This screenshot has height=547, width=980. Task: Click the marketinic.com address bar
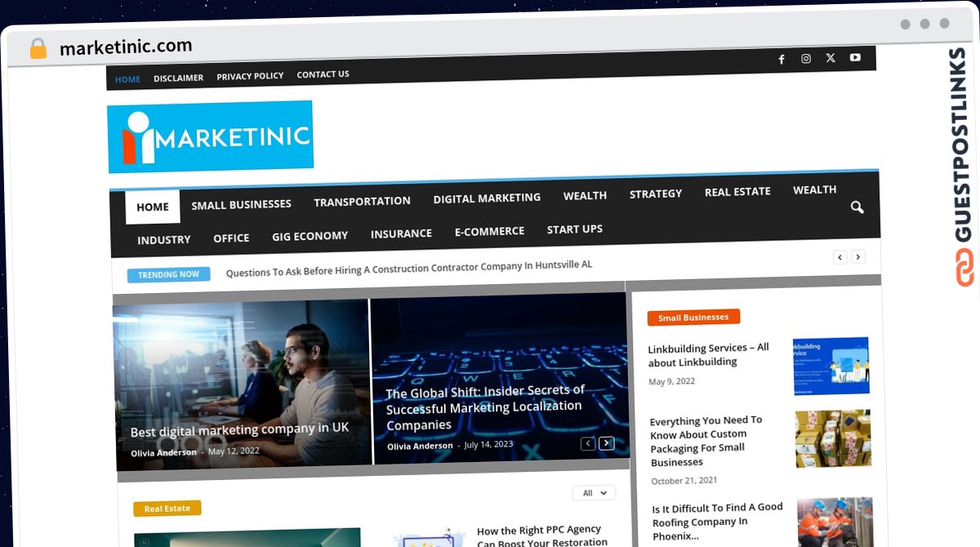pos(126,47)
